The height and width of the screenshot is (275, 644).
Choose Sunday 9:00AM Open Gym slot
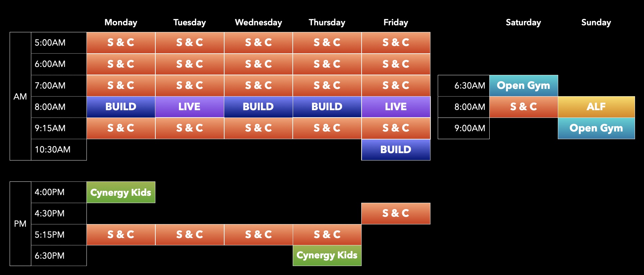point(596,128)
